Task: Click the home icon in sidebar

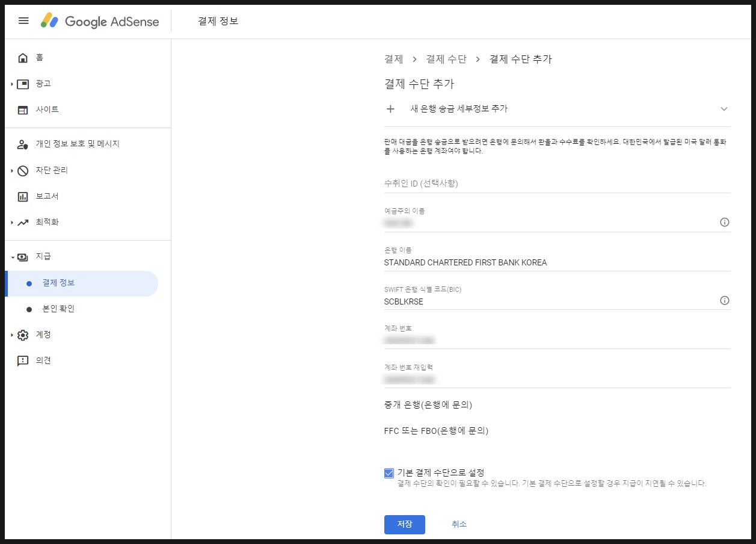Action: click(x=23, y=58)
